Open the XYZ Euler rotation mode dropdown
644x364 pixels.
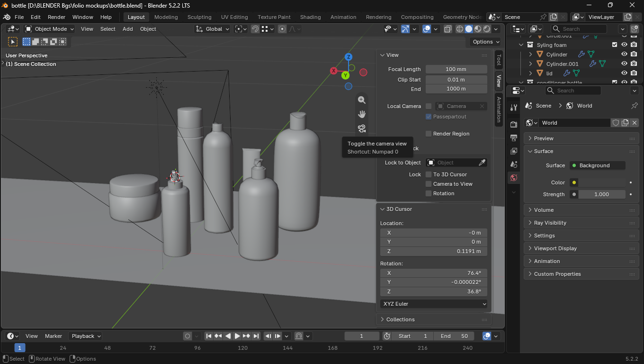point(434,304)
